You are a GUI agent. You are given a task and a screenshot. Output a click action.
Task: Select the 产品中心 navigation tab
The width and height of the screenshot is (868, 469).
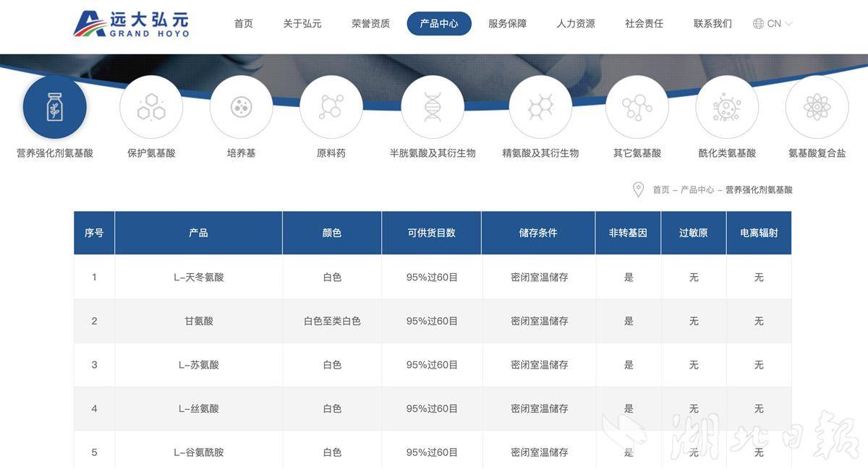point(439,24)
